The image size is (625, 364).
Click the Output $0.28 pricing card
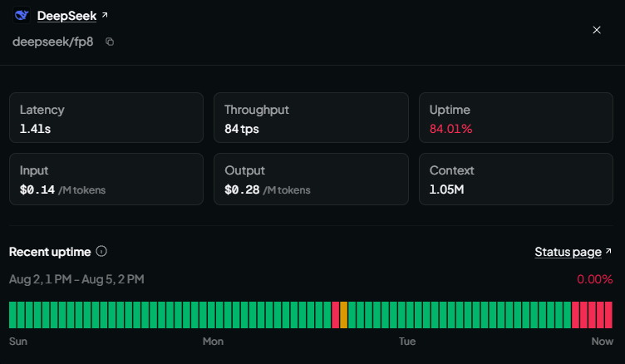tap(312, 179)
